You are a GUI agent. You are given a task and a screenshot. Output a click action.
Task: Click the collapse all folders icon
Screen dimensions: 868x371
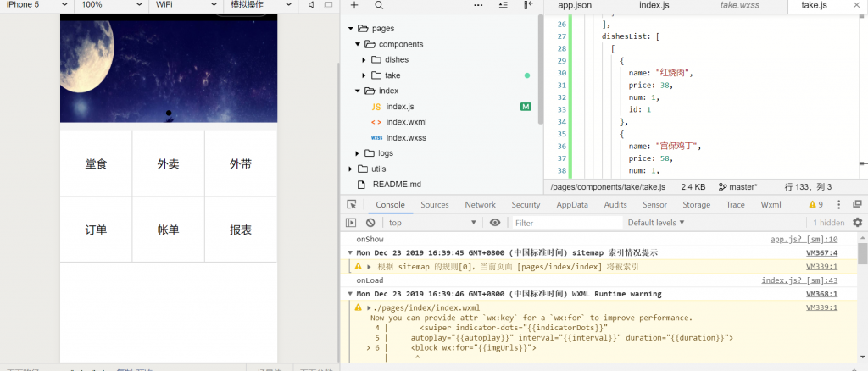click(504, 5)
